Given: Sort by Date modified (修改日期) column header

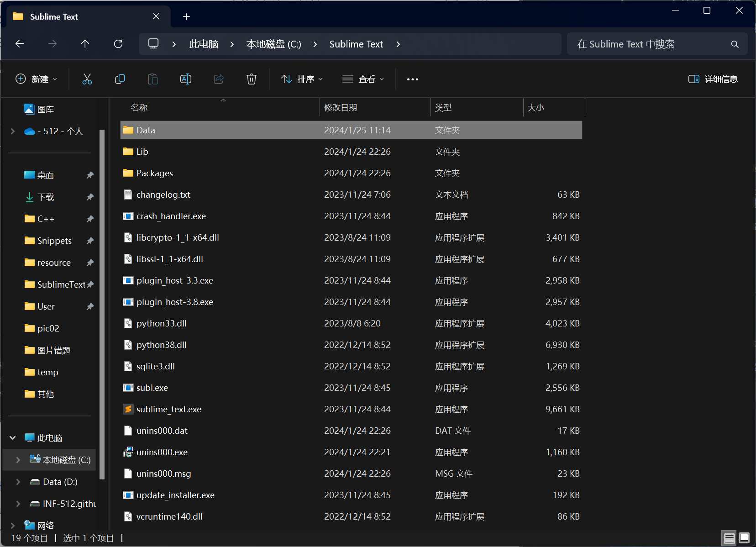Looking at the screenshot, I should click(375, 107).
